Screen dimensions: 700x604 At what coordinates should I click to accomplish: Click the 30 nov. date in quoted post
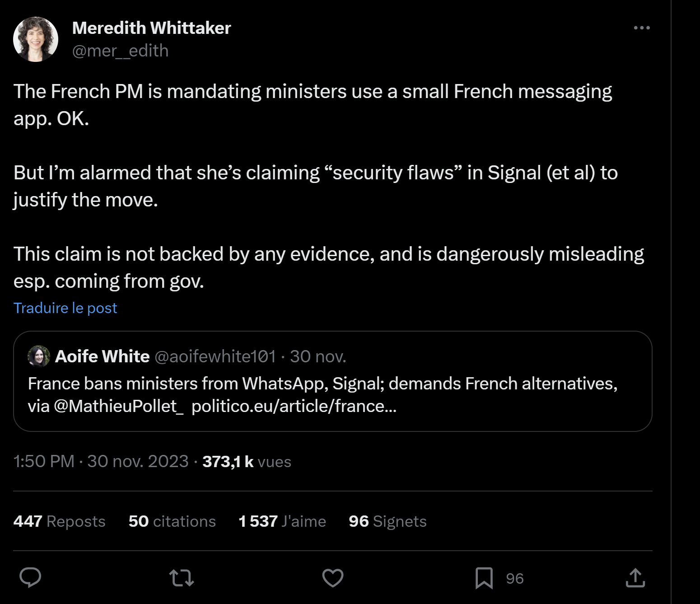coord(318,356)
